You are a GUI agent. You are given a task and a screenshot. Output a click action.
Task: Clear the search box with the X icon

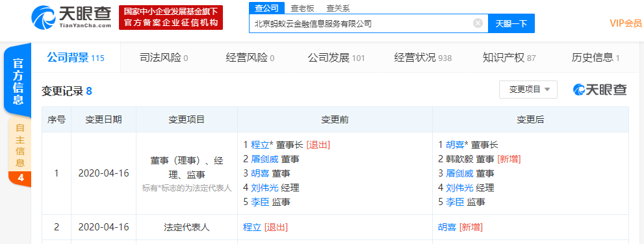(478, 23)
